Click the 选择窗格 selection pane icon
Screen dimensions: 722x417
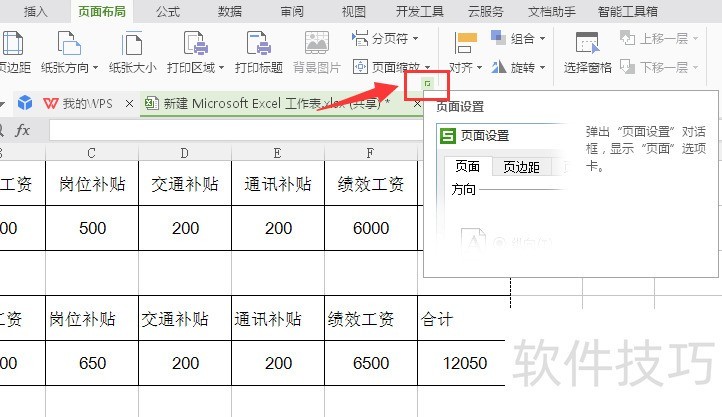point(588,43)
